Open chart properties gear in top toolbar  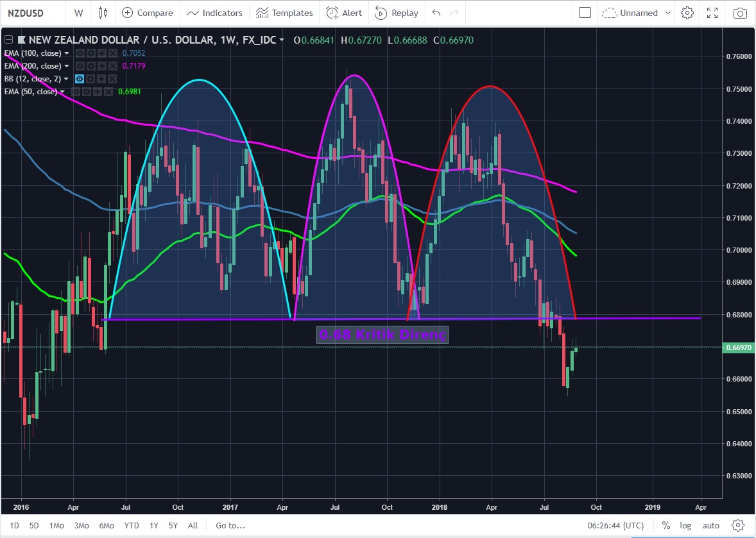click(687, 13)
